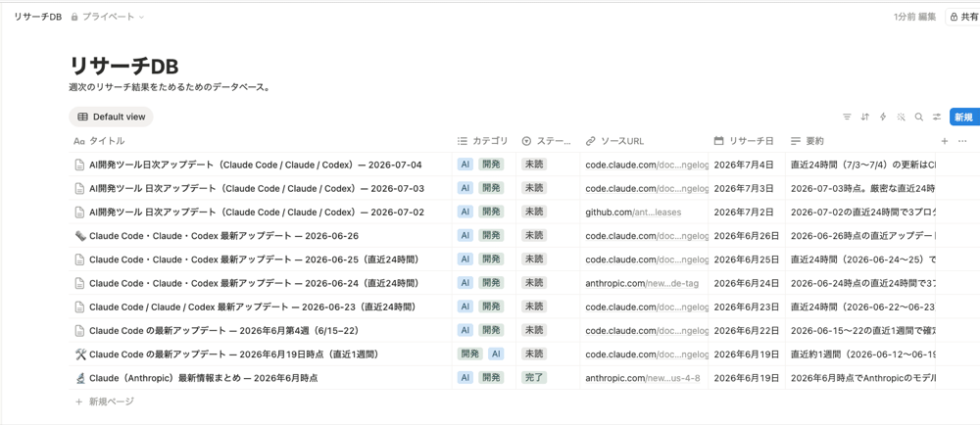Select the Default view tab
The image size is (980, 425).
point(112,117)
